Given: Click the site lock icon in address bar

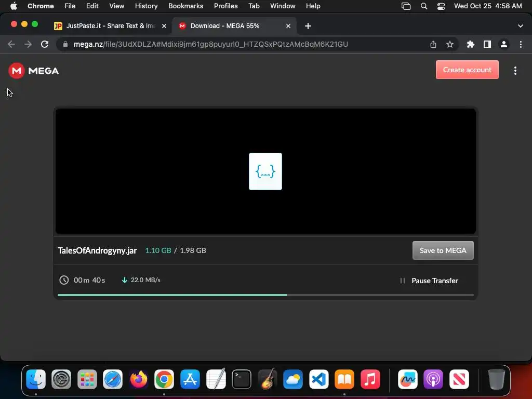Looking at the screenshot, I should 65,44.
